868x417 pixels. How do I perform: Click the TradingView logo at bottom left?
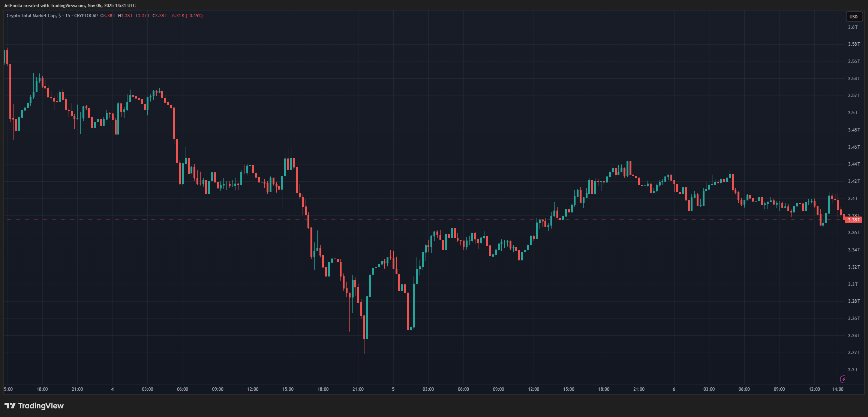(10, 406)
